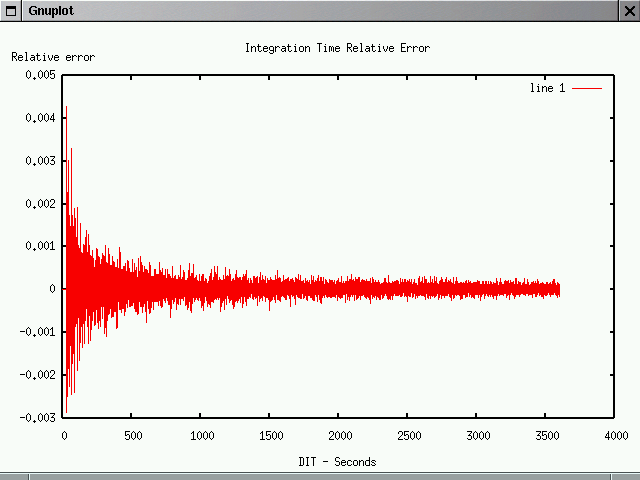Click the 4000 x-axis tick label

(x=615, y=436)
